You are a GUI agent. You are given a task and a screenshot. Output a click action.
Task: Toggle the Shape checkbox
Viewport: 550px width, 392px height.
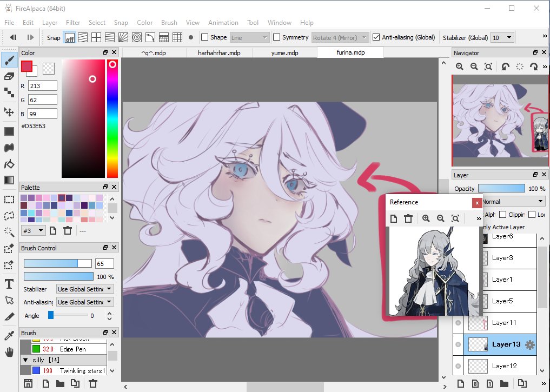205,37
